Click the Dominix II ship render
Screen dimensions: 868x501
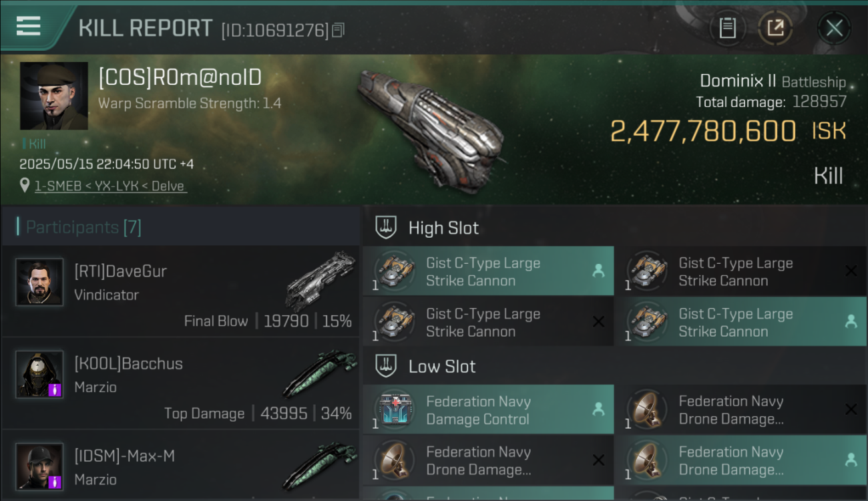coord(431,129)
